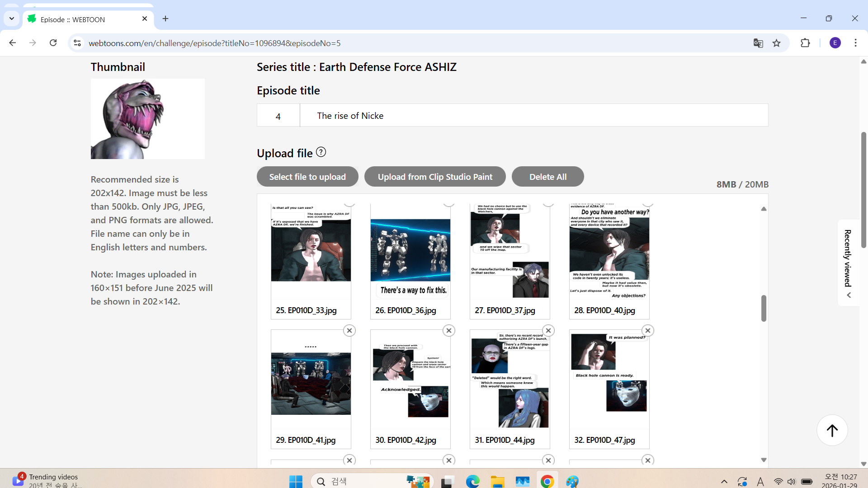Open a new browser tab

click(165, 19)
